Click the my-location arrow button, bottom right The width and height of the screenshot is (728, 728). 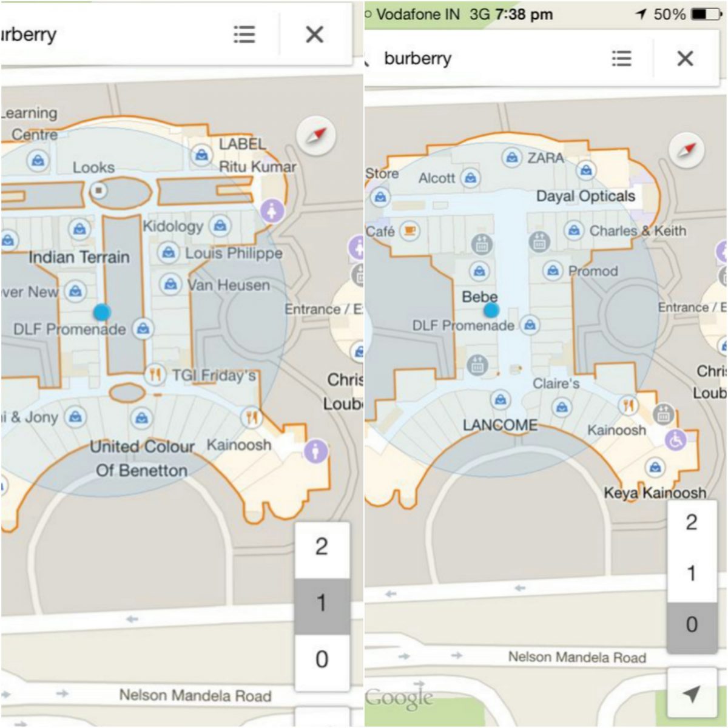point(691,693)
